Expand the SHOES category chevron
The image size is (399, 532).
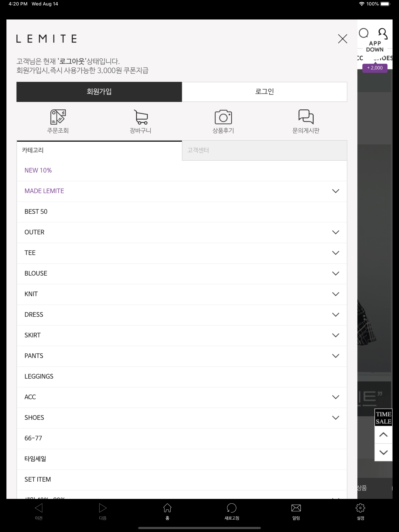pyautogui.click(x=335, y=417)
